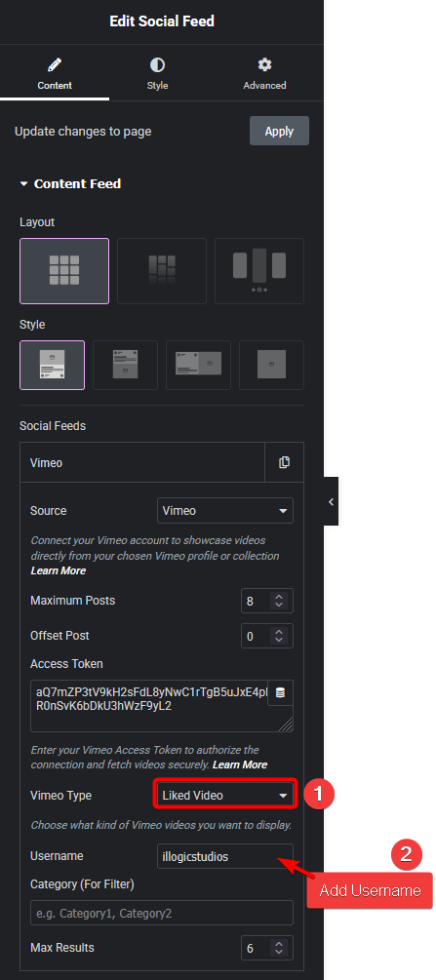Open Learn More link under Source
Screen dimensions: 436x980
click(59, 570)
